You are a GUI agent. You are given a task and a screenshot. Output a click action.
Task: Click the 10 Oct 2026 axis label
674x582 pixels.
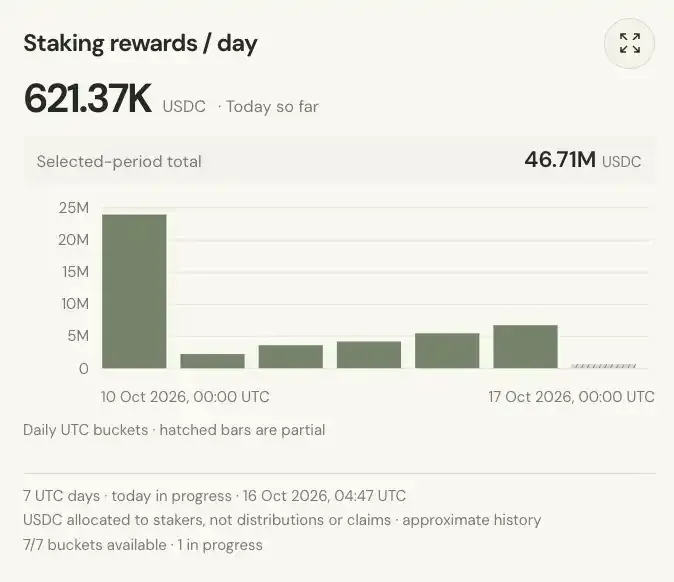(x=185, y=396)
